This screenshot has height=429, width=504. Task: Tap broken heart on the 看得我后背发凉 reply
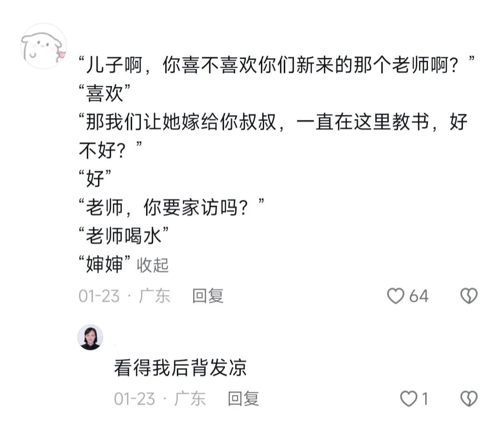click(x=469, y=399)
